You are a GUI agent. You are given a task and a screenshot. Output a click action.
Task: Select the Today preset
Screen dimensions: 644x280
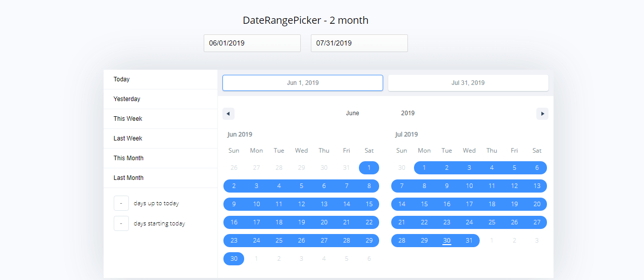160,79
